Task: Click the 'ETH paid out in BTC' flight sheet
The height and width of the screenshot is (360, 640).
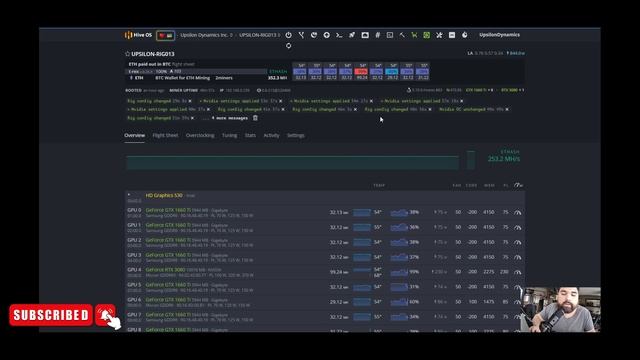Action: click(149, 64)
